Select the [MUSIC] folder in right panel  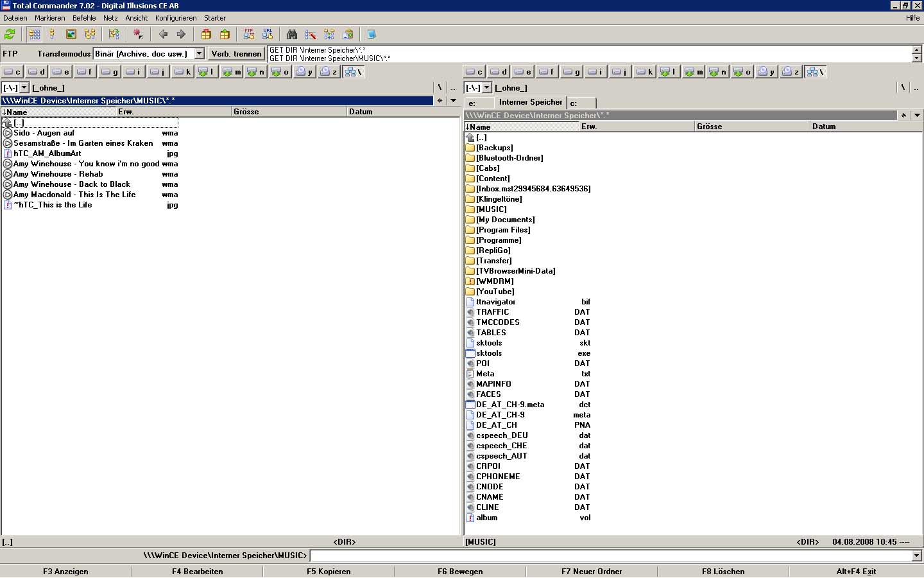pos(492,209)
